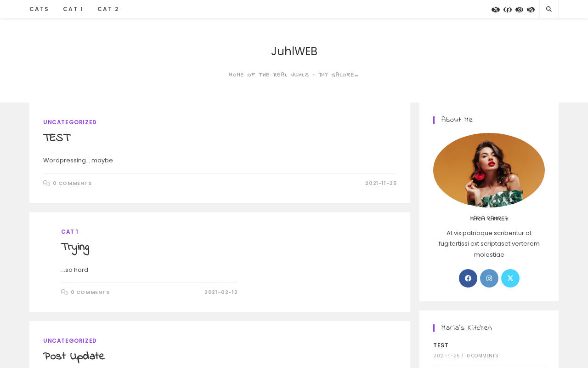Click the round Instagram button under About Me

(x=489, y=278)
